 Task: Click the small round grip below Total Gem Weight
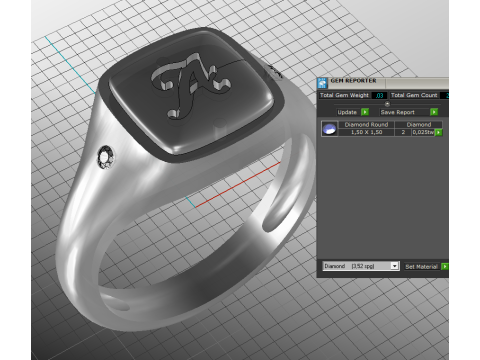click(x=387, y=104)
